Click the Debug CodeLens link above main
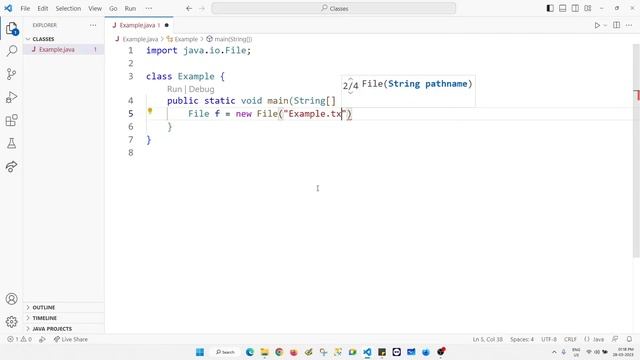Image resolution: width=640 pixels, height=360 pixels. click(201, 89)
